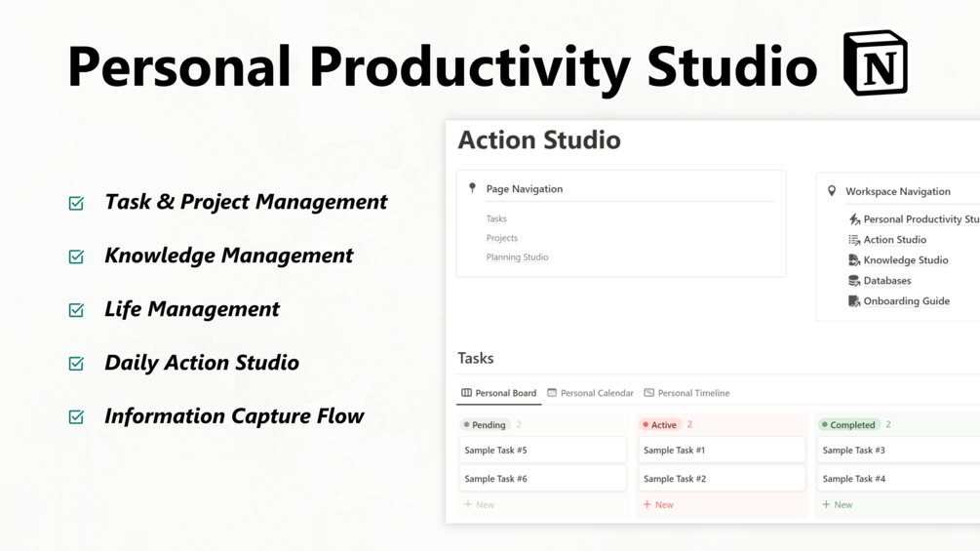The image size is (980, 551).
Task: Click the Completed status tag
Action: point(848,425)
